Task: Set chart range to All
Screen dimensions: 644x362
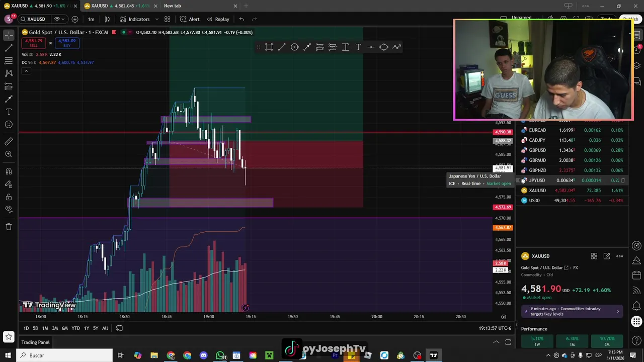Action: pos(105,328)
